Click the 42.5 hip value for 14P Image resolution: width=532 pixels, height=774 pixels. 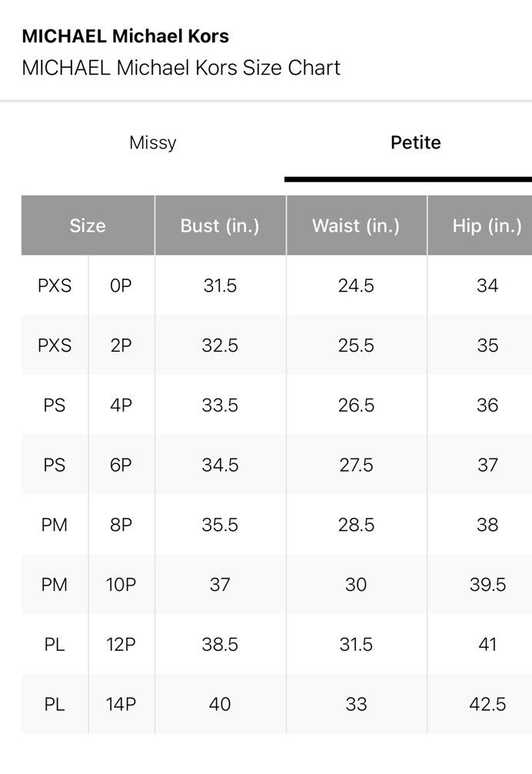click(x=487, y=704)
